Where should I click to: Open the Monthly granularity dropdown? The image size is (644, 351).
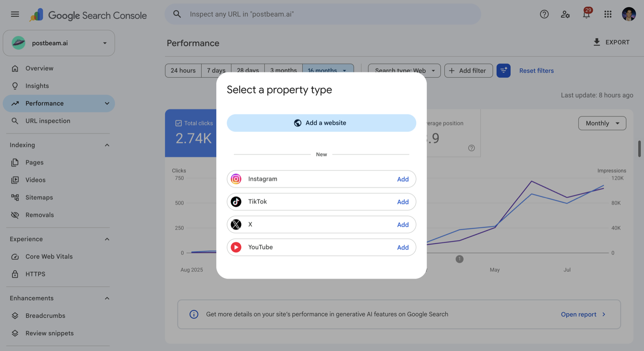[x=602, y=123]
